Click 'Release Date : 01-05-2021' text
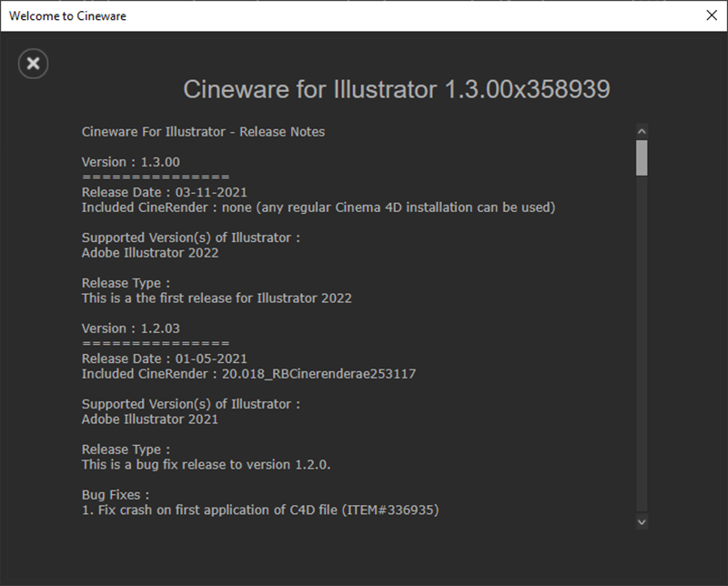The image size is (728, 586). point(165,359)
